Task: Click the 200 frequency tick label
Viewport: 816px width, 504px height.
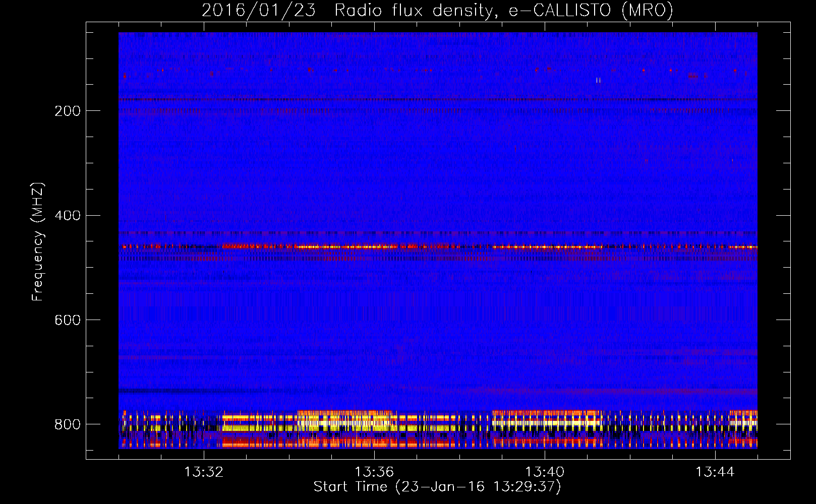Action: click(68, 111)
